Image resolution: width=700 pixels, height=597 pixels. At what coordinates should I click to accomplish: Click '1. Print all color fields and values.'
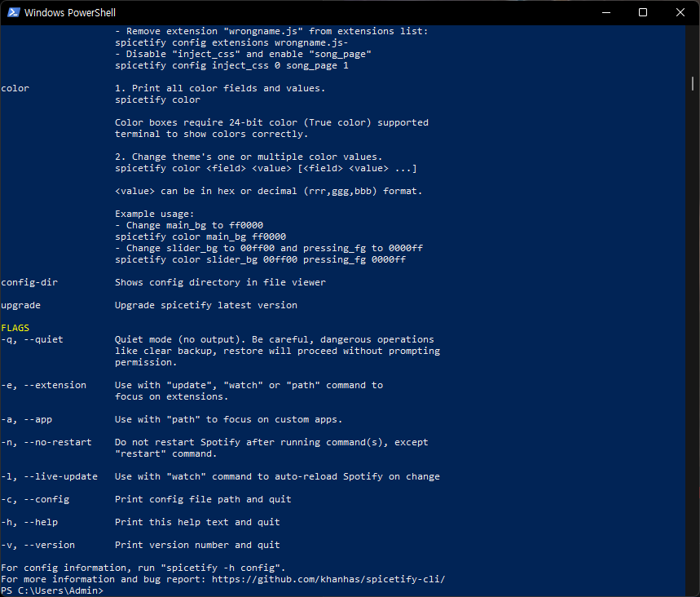click(220, 88)
